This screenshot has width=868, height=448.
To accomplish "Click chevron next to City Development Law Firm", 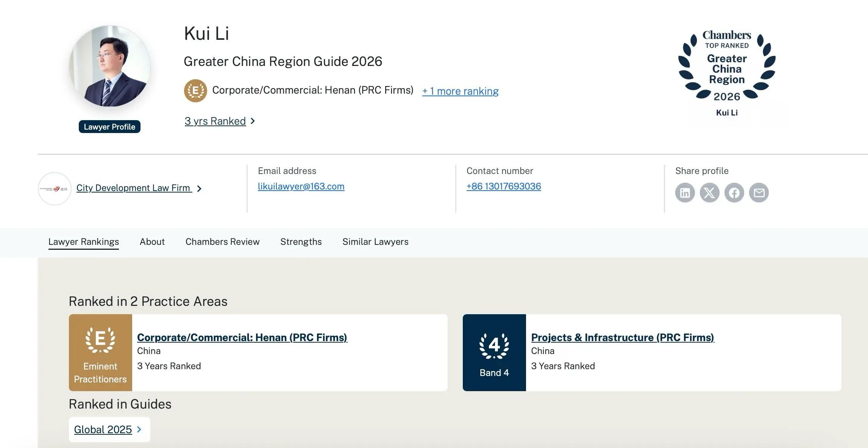I will click(x=199, y=188).
